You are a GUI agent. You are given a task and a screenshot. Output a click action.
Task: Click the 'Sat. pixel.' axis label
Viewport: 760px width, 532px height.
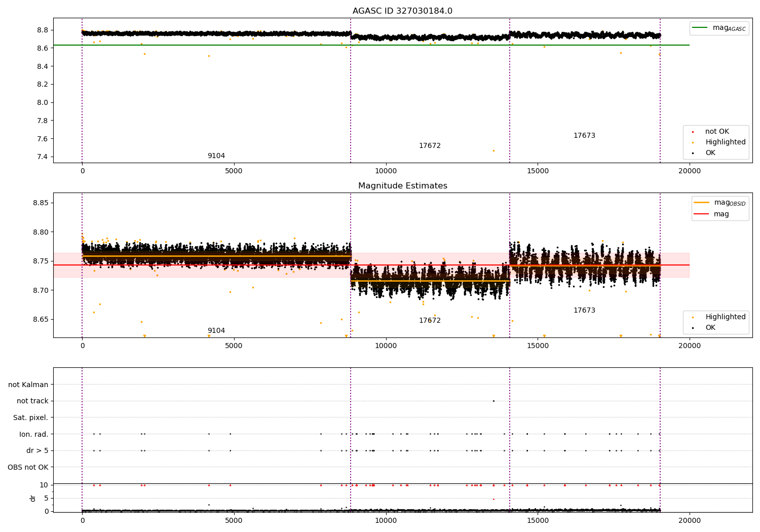coord(30,417)
